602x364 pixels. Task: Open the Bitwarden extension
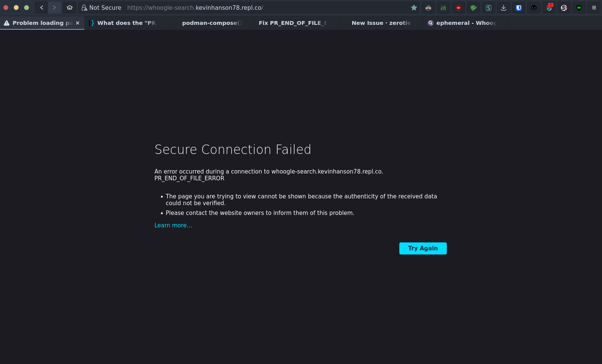pyautogui.click(x=519, y=8)
